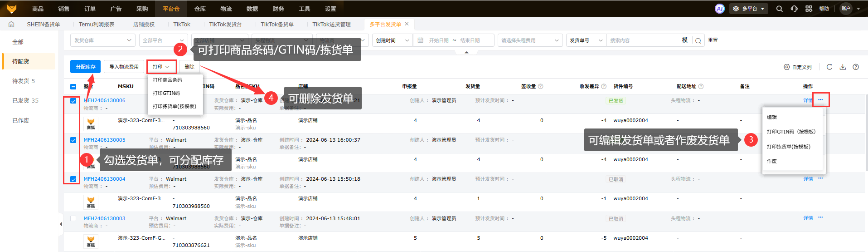
Task: Click the download export icon
Action: (x=843, y=67)
